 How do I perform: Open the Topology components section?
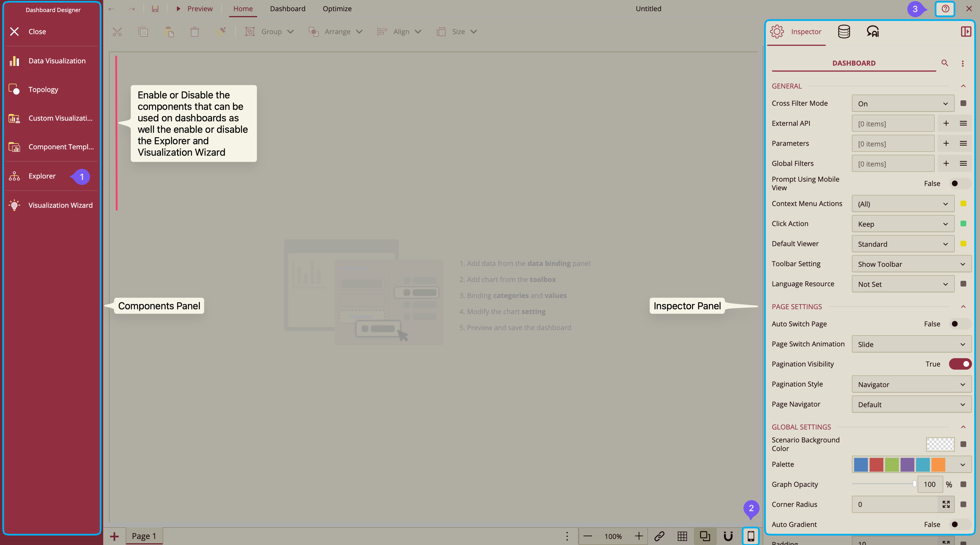tap(43, 89)
